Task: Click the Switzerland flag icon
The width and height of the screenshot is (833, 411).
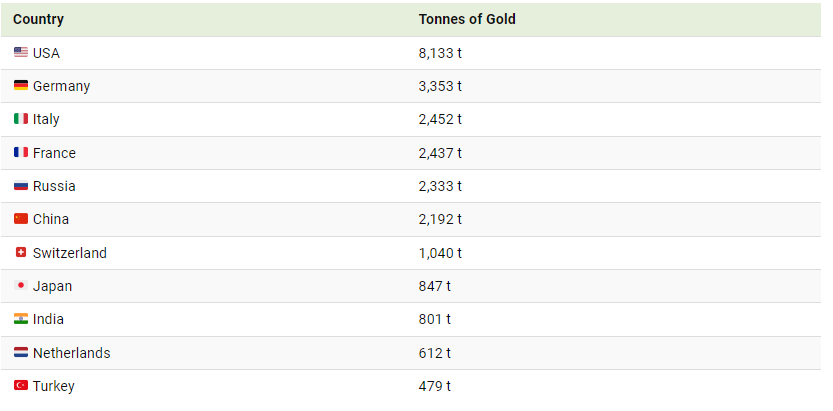Action: click(21, 252)
